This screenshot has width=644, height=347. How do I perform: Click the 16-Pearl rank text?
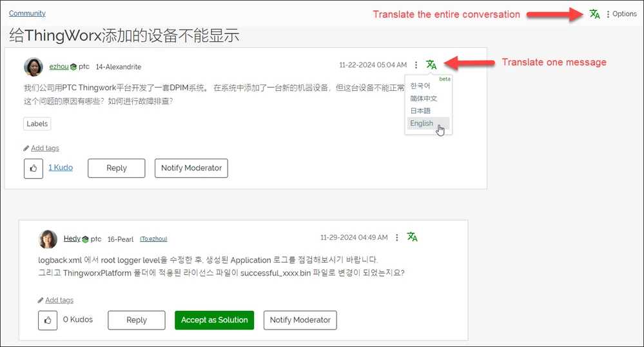[x=121, y=239]
